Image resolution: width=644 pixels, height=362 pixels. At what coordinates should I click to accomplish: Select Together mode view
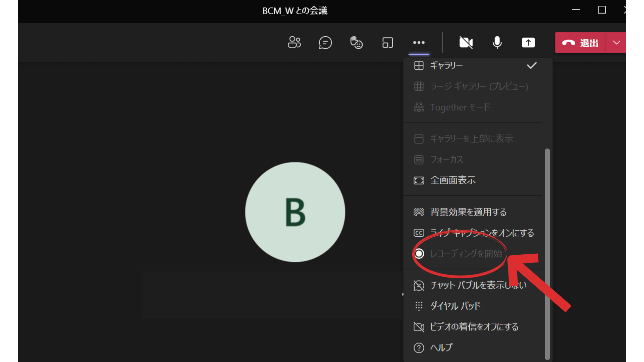click(460, 107)
